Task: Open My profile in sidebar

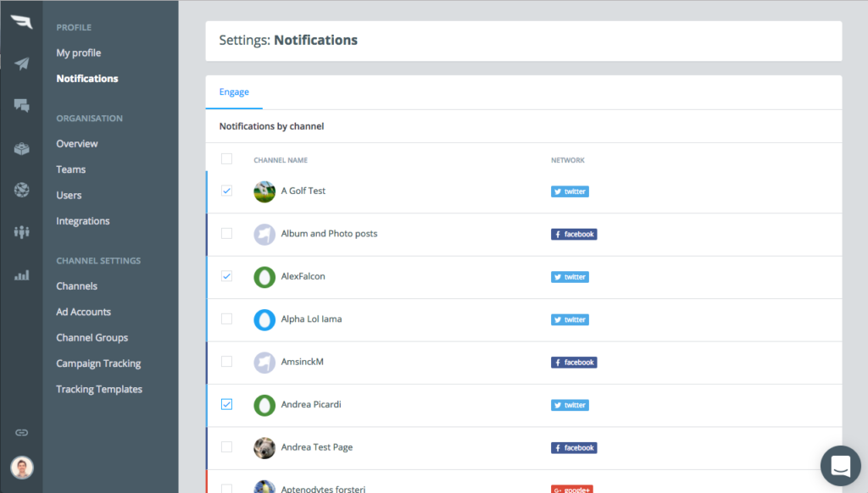Action: tap(79, 53)
